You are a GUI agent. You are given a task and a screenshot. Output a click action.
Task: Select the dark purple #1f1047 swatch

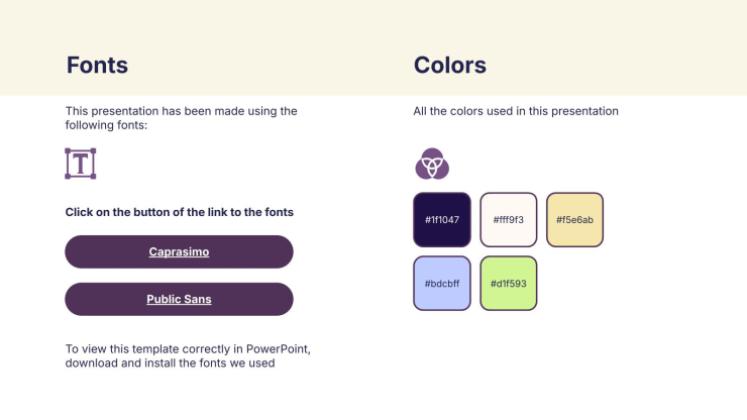point(441,219)
